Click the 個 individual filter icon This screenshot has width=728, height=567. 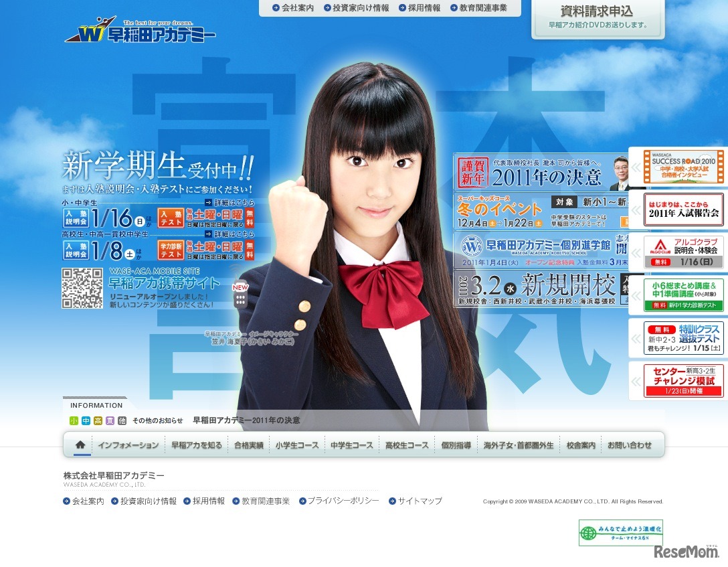coord(110,420)
